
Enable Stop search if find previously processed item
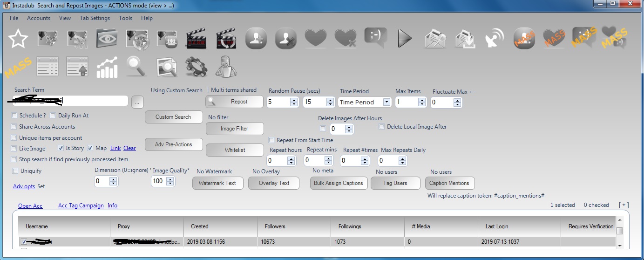[x=14, y=159]
